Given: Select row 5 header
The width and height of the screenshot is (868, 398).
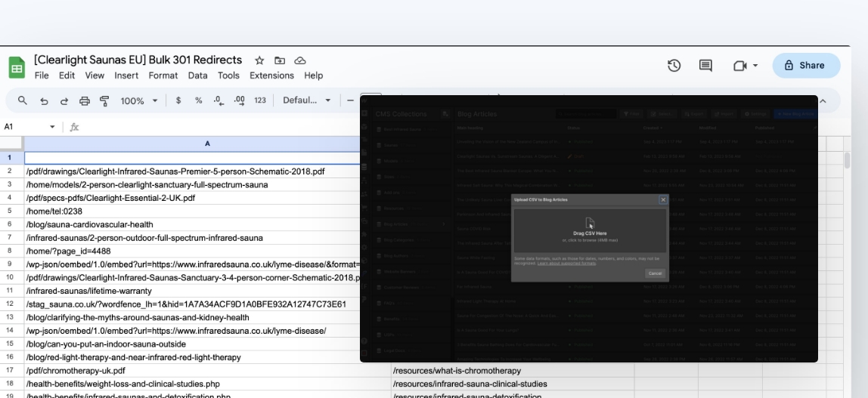Looking at the screenshot, I should 9,211.
